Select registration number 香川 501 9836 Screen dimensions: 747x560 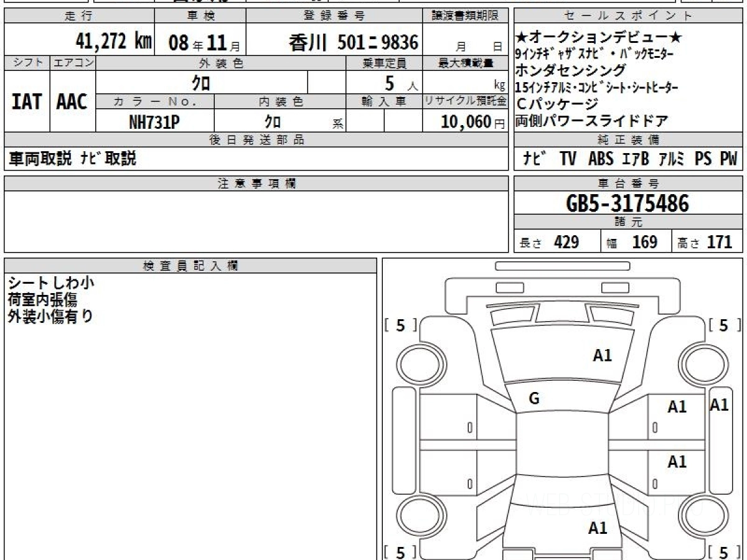coord(354,42)
